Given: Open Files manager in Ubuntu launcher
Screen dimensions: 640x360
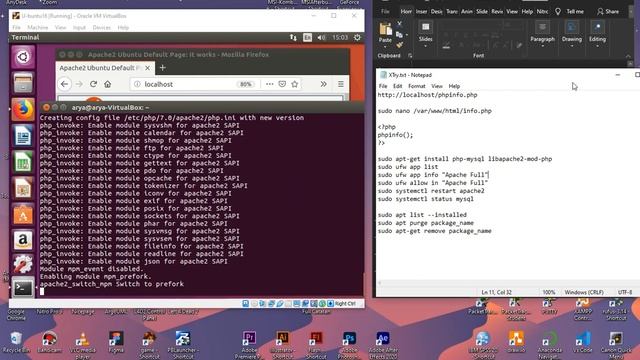Looking at the screenshot, I should click(x=23, y=83).
